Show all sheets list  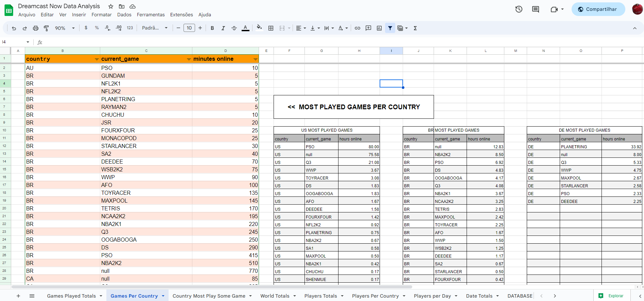(32, 296)
